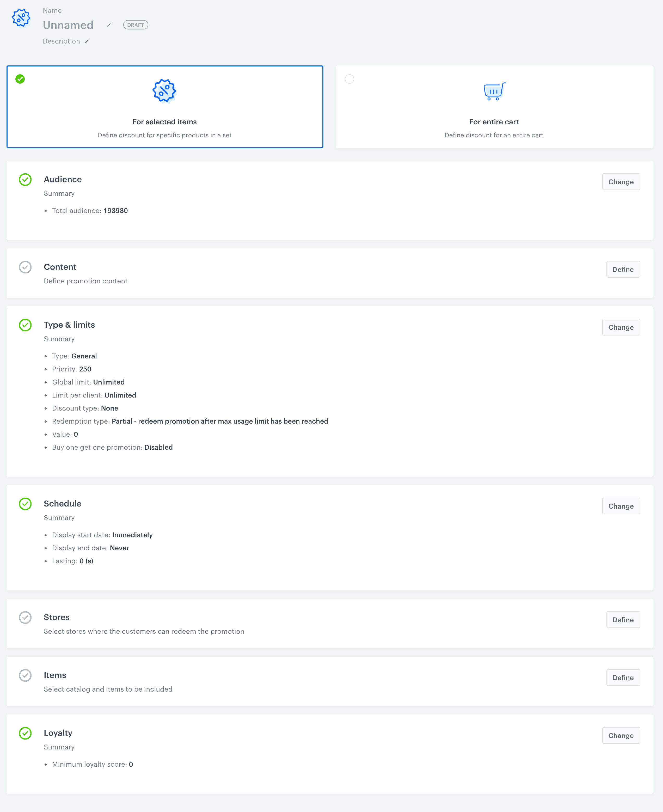Click the promotion badge icon beside the name
This screenshot has height=812, width=663.
tap(21, 18)
